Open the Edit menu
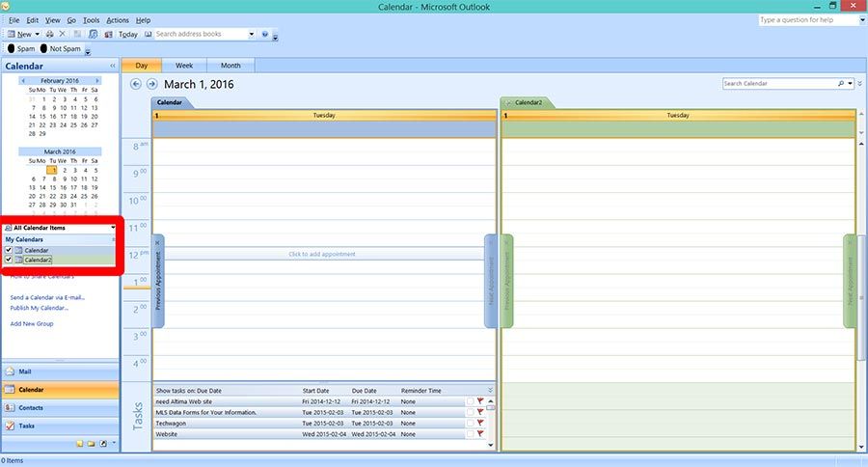The width and height of the screenshot is (868, 467). point(33,20)
